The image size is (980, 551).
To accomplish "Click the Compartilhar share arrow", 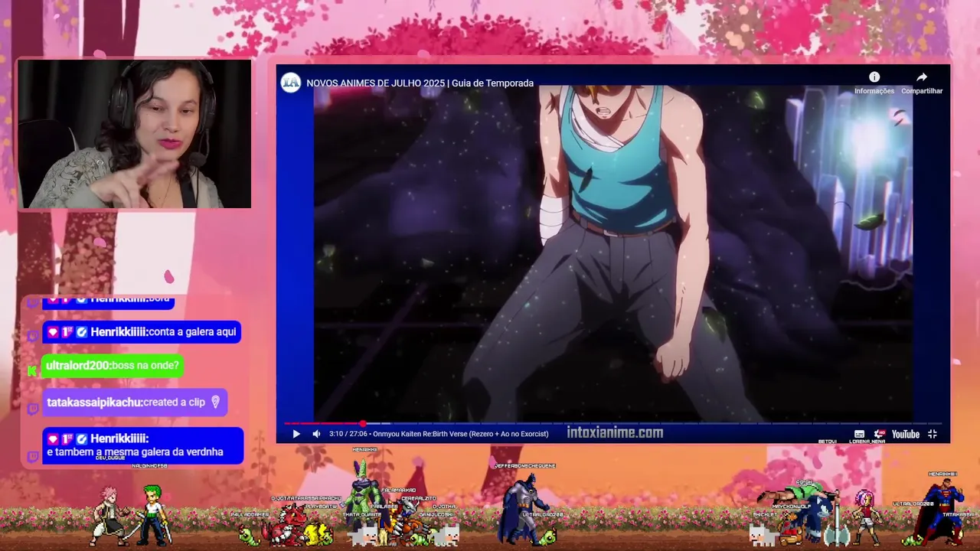I will [x=922, y=77].
